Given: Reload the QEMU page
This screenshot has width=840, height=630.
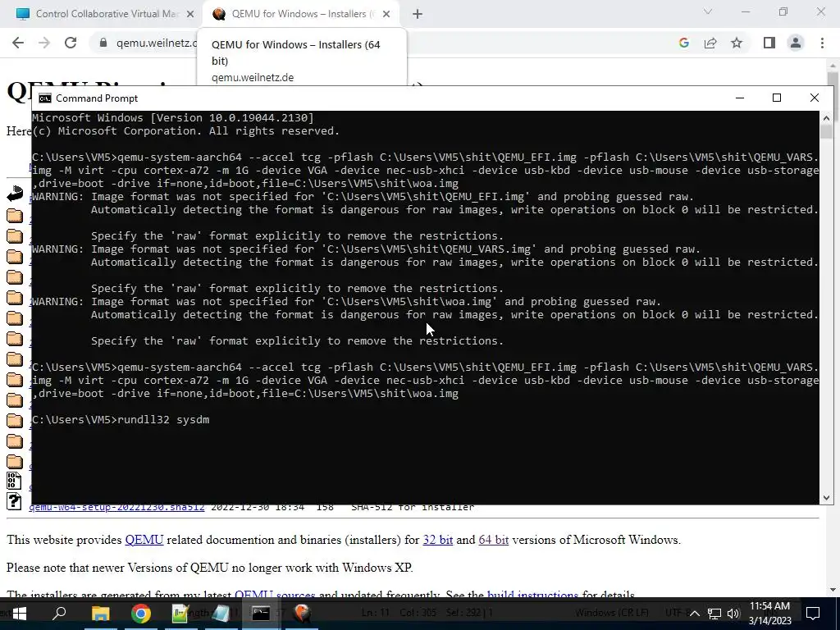Looking at the screenshot, I should click(71, 43).
